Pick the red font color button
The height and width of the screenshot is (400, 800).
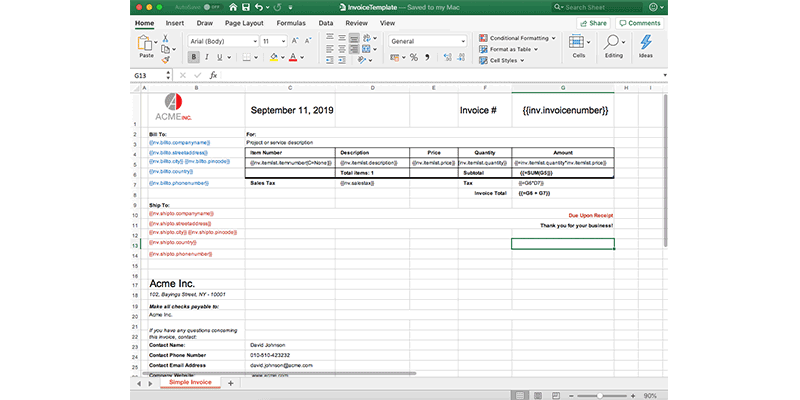click(293, 58)
